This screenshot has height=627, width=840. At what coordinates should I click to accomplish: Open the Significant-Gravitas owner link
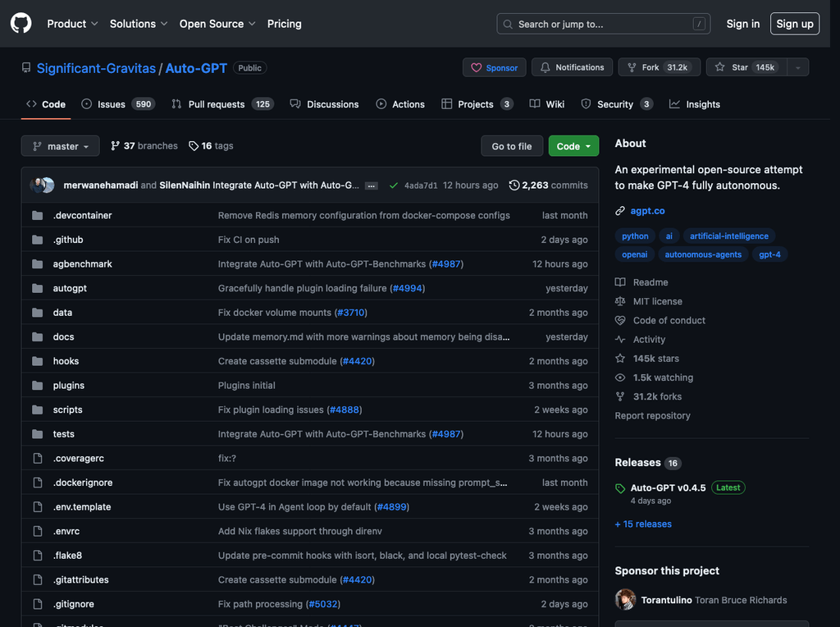[96, 68]
